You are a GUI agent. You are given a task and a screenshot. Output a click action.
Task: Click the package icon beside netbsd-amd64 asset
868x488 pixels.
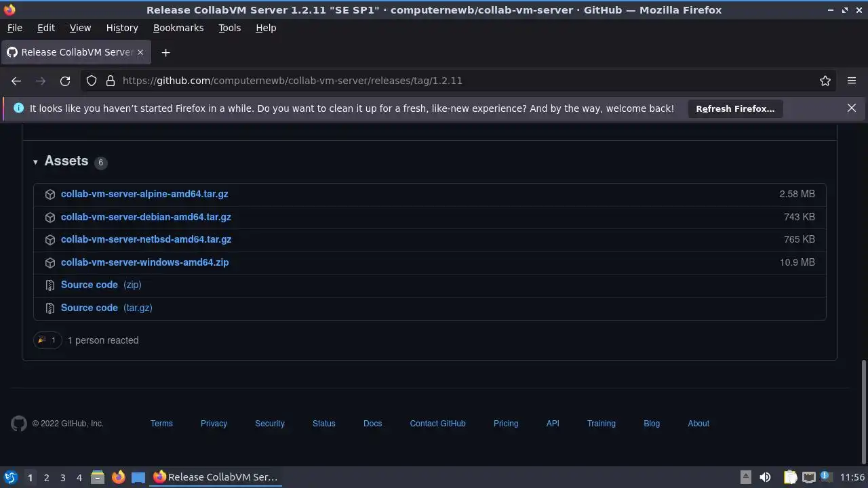50,240
